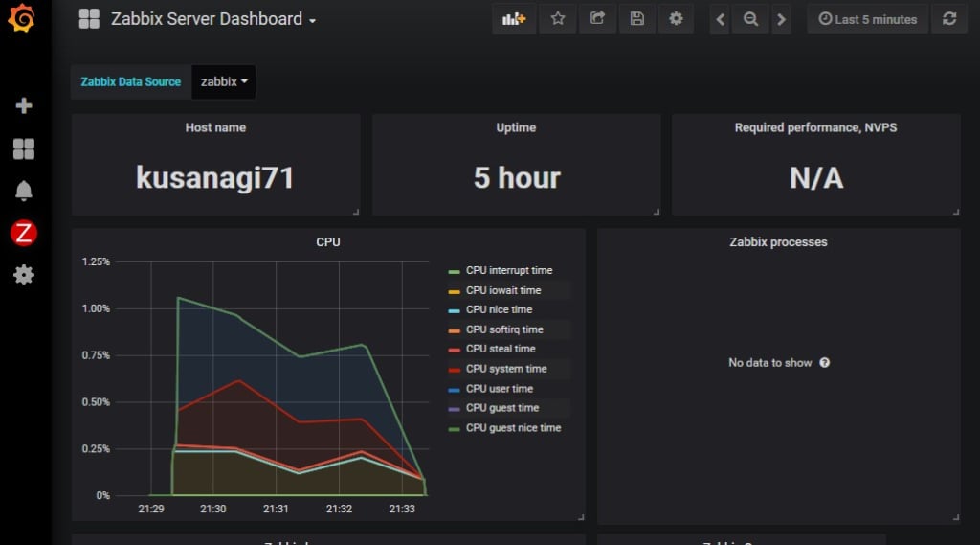Image resolution: width=980 pixels, height=545 pixels.
Task: Click the No data to show message
Action: pyautogui.click(x=770, y=363)
